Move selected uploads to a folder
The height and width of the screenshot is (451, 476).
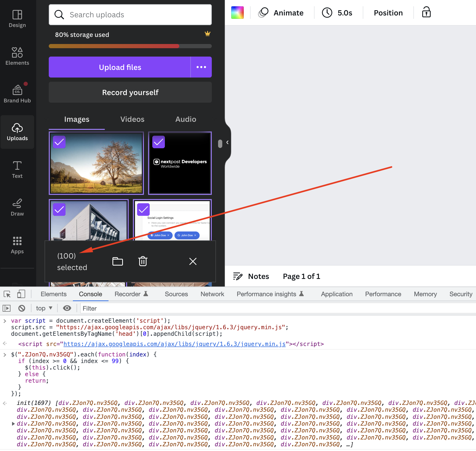(x=117, y=261)
